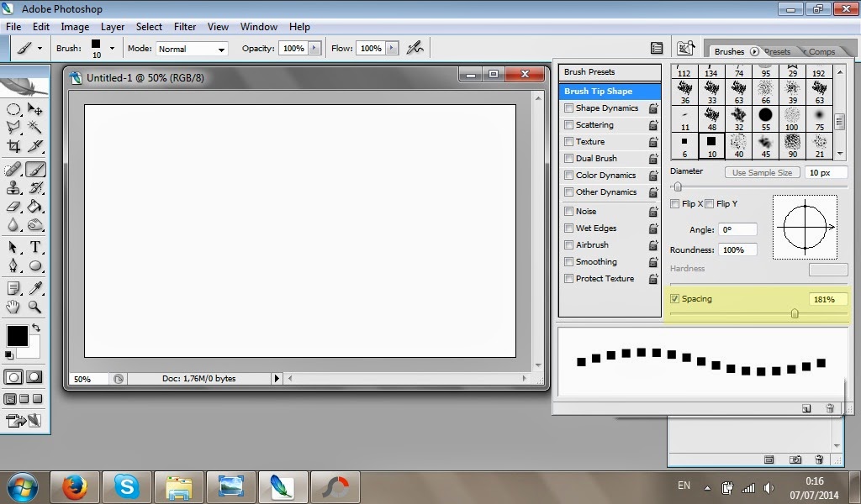The image size is (861, 504).
Task: Enable Other Dynamics checkbox
Action: pyautogui.click(x=569, y=192)
